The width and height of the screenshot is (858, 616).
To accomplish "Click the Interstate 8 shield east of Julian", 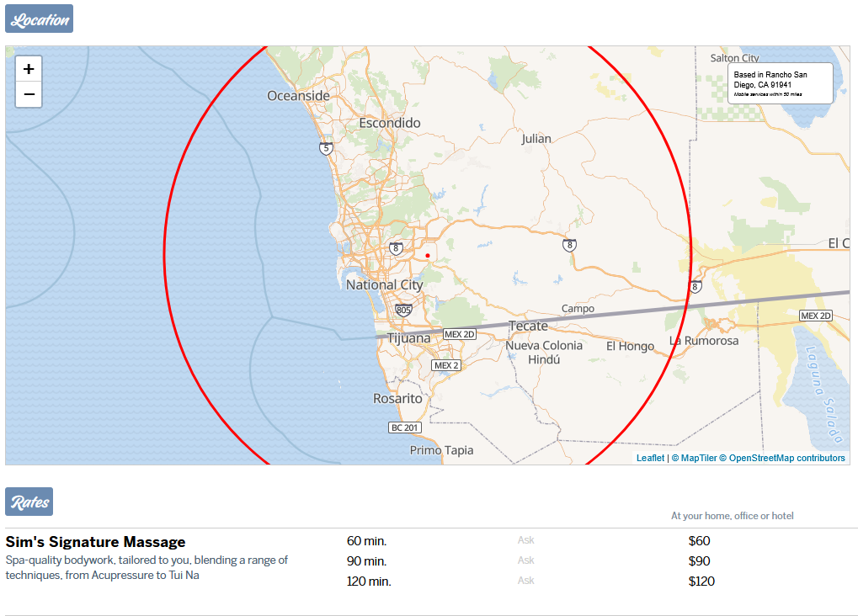I will (x=570, y=245).
